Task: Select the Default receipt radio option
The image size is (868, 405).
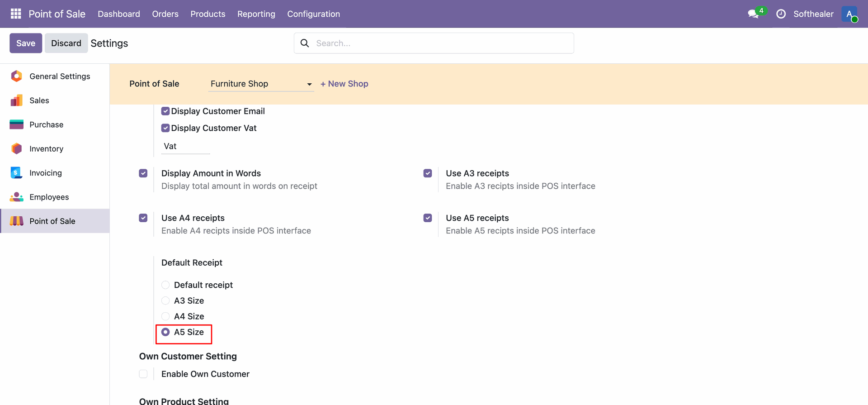Action: click(165, 285)
